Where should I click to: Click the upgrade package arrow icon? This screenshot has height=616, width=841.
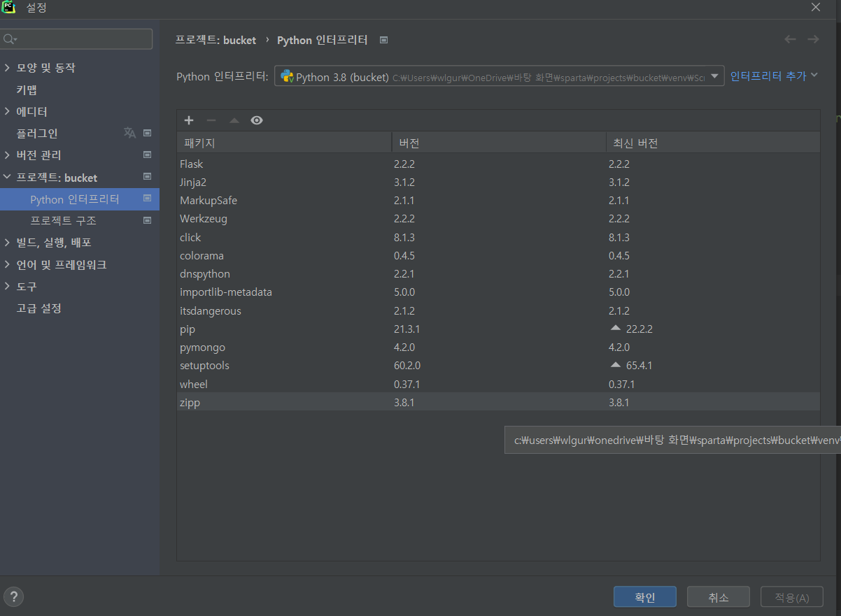[234, 120]
